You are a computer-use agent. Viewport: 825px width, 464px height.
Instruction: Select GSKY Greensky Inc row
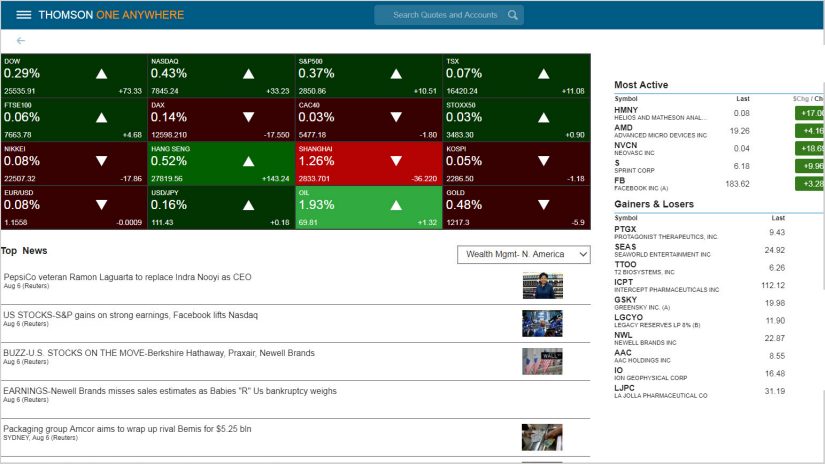click(700, 303)
